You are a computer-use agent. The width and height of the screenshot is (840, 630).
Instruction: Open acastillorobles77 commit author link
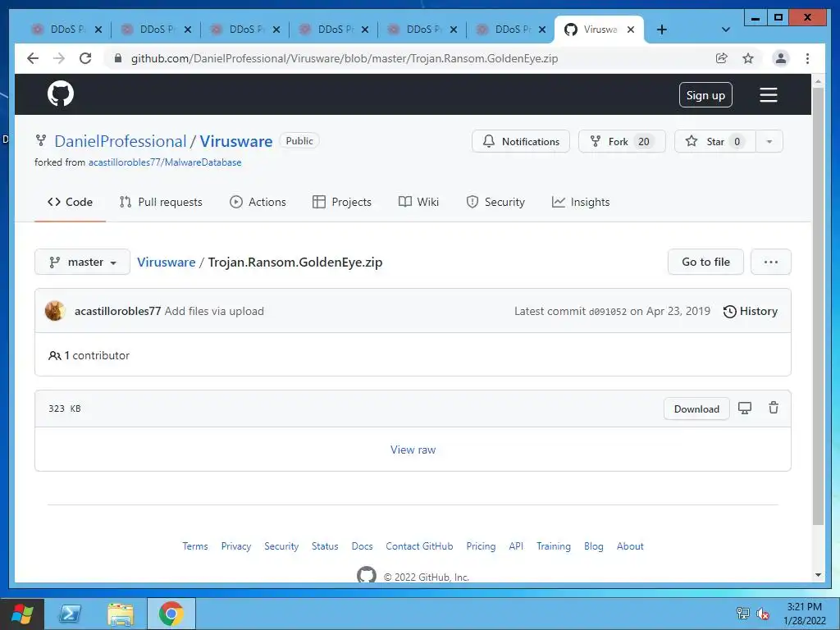coord(118,311)
